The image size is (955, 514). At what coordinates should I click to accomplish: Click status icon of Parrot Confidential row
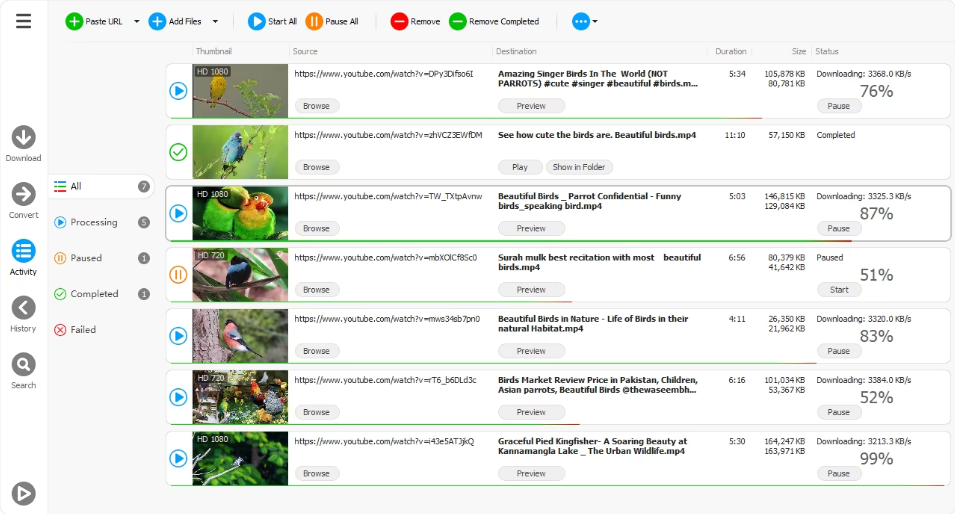[x=178, y=213]
